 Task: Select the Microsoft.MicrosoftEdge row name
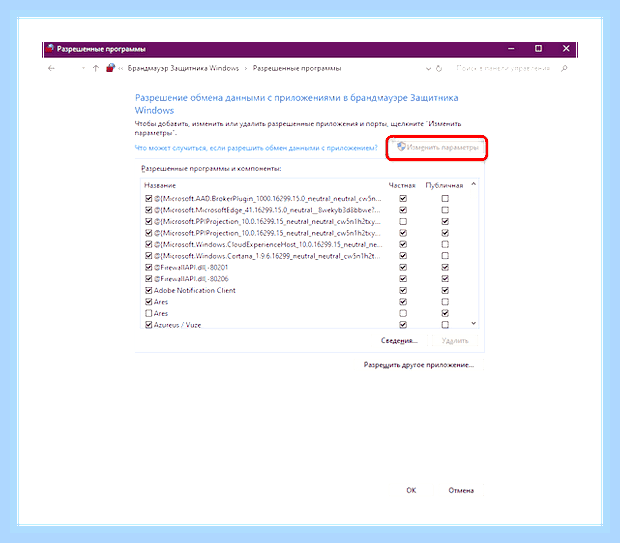click(x=267, y=210)
